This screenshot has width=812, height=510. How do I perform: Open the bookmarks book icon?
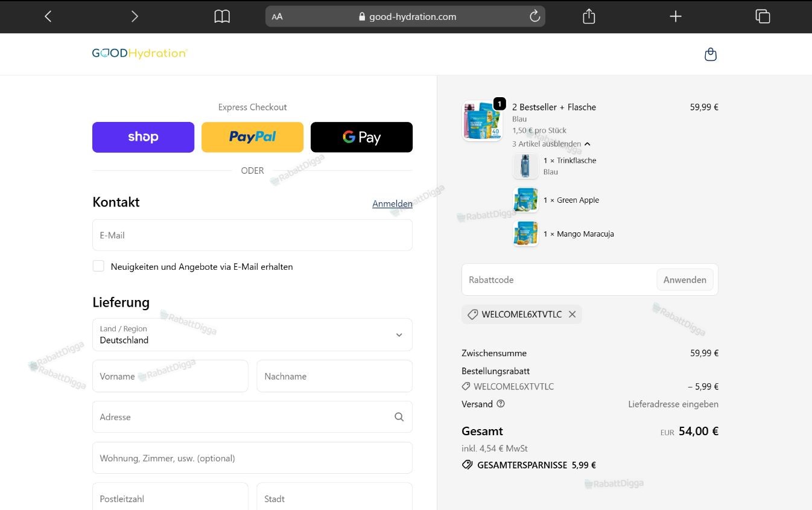tap(222, 16)
